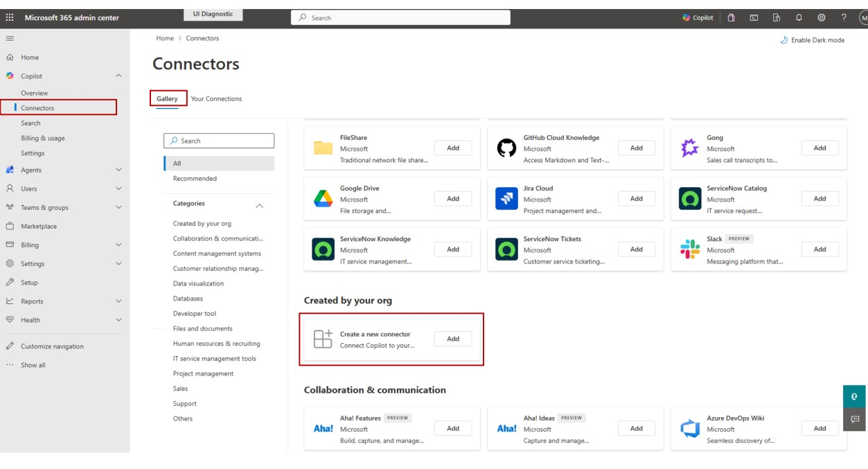Open Overview under Copilot
Viewport: 868px width, 469px height.
[35, 93]
